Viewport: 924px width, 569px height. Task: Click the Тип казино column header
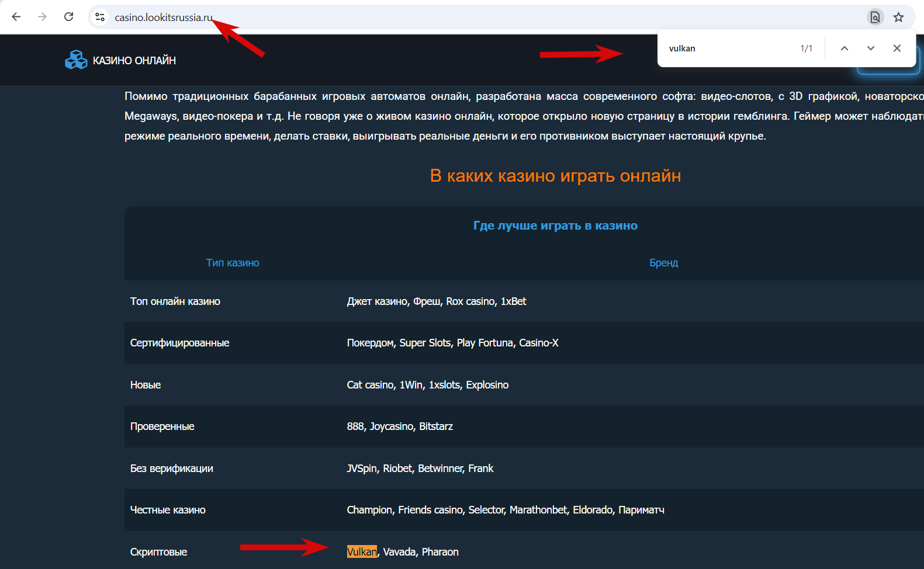tap(233, 263)
